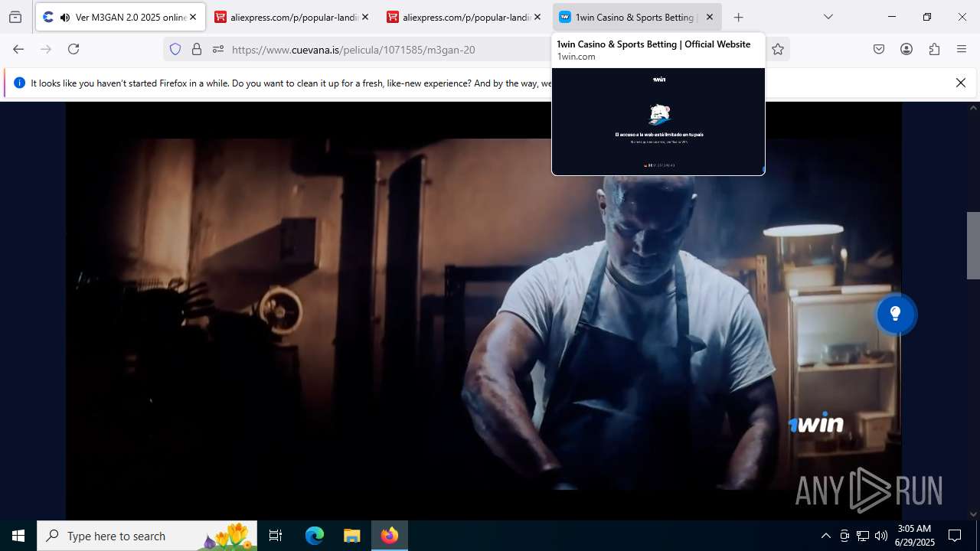Image resolution: width=980 pixels, height=551 pixels.
Task: Click the page vertical scrollbar thumb
Action: click(973, 245)
